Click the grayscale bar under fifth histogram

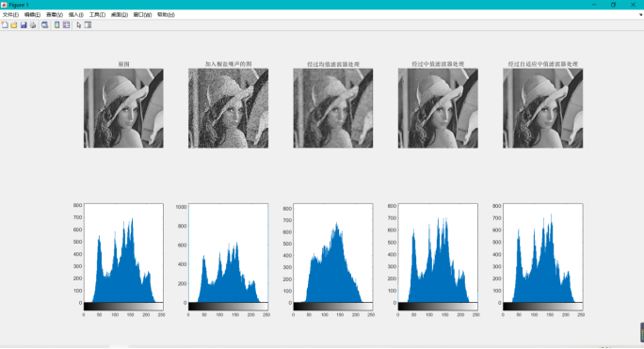(x=543, y=307)
